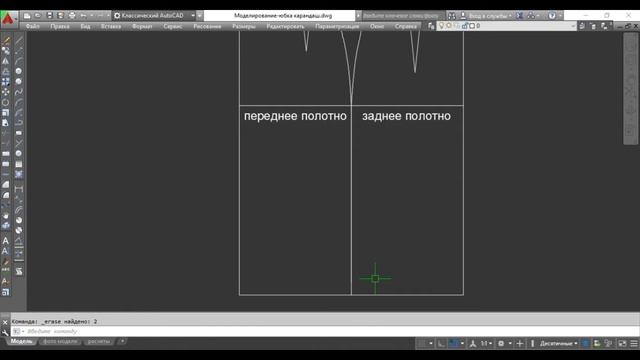
Task: Select the Circle tool in draw toolbar
Action: 18,71
